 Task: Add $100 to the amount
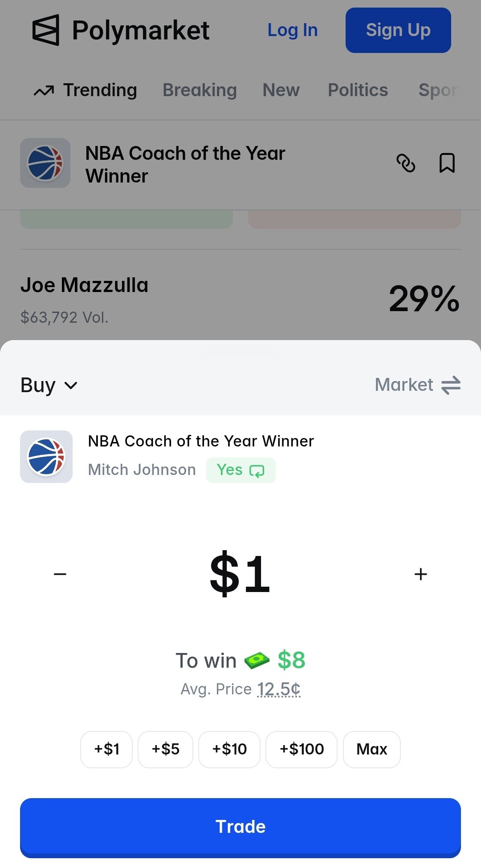[x=302, y=750]
